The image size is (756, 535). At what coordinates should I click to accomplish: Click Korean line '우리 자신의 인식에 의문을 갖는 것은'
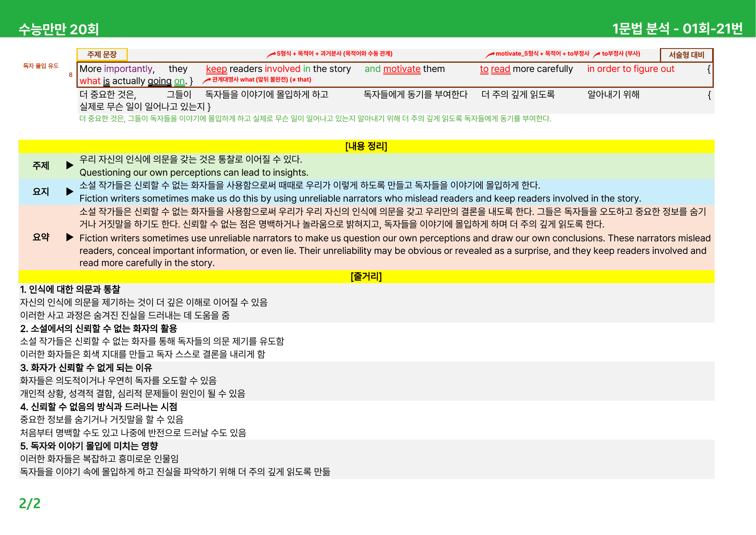click(148, 159)
